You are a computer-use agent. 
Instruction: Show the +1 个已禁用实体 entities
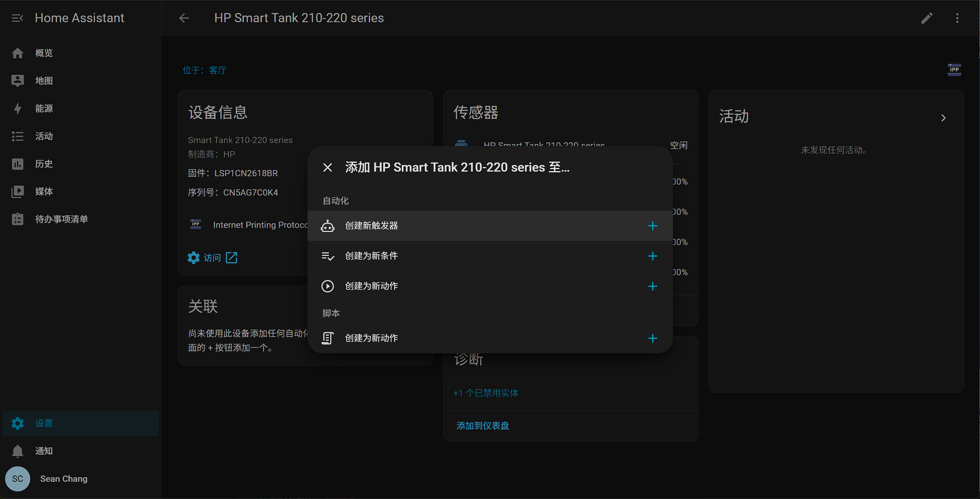(486, 393)
